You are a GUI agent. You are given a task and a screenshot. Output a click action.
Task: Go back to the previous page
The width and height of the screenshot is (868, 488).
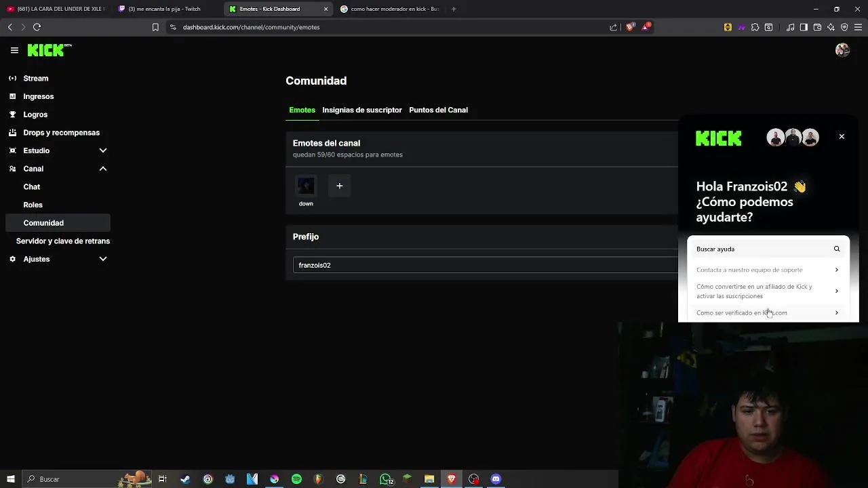click(x=9, y=27)
